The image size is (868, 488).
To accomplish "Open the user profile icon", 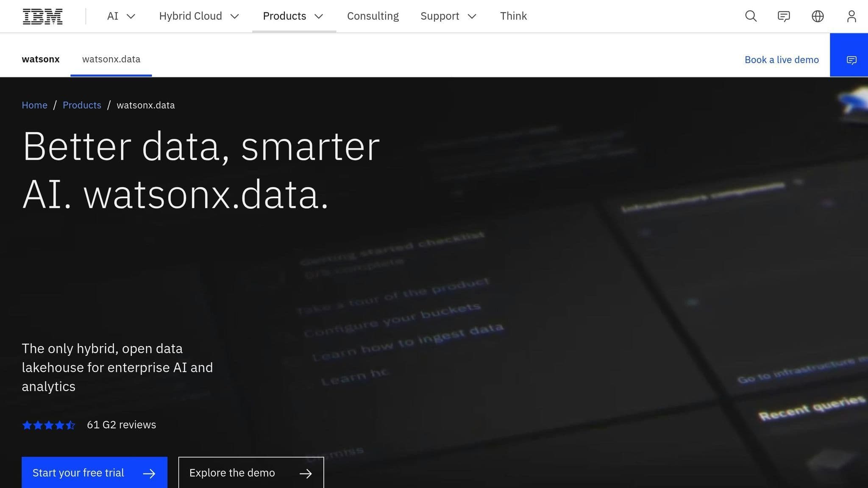I will coord(851,16).
